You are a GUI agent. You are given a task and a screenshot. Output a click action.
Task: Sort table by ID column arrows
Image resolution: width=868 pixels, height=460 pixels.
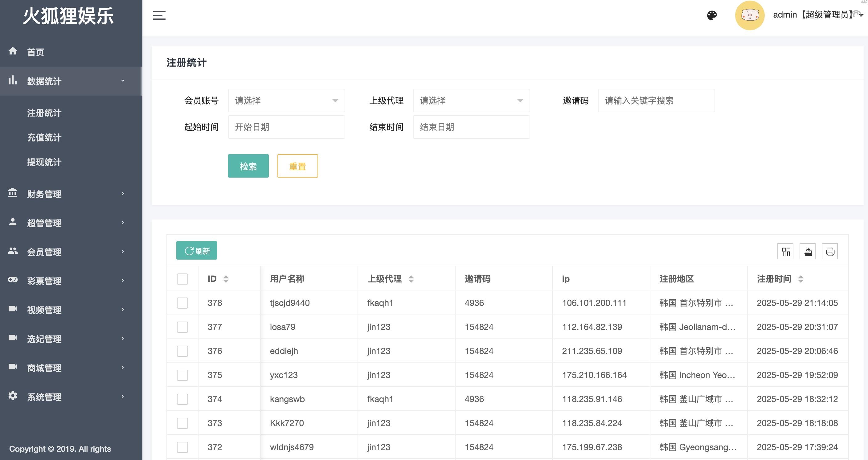226,279
